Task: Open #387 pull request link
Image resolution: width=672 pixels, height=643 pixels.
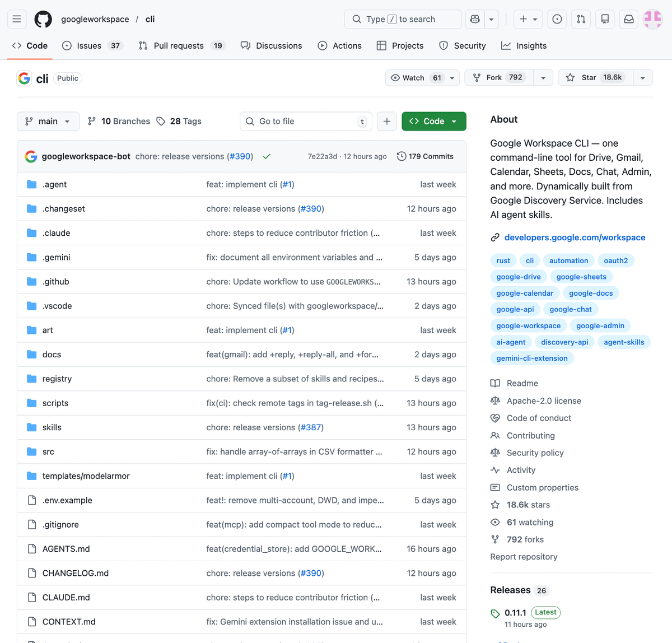Action: pos(311,427)
